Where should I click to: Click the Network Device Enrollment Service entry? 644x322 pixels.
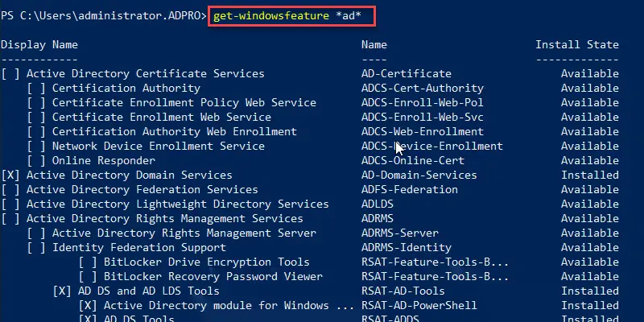coord(158,147)
